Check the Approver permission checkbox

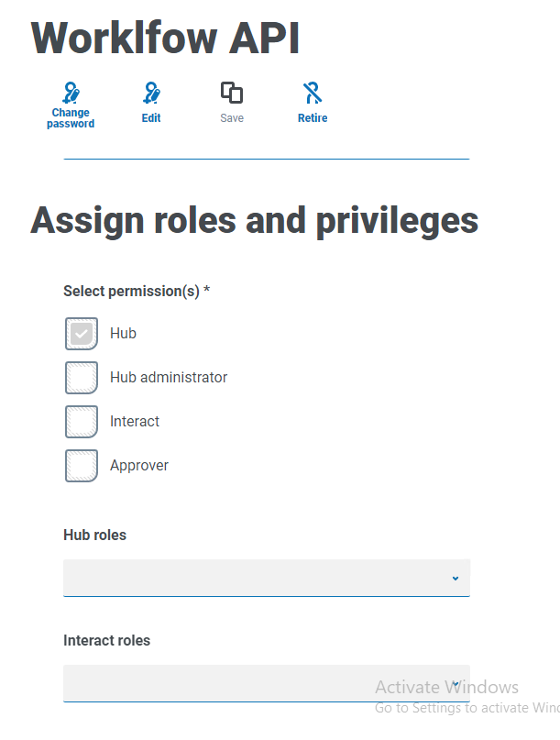(82, 466)
